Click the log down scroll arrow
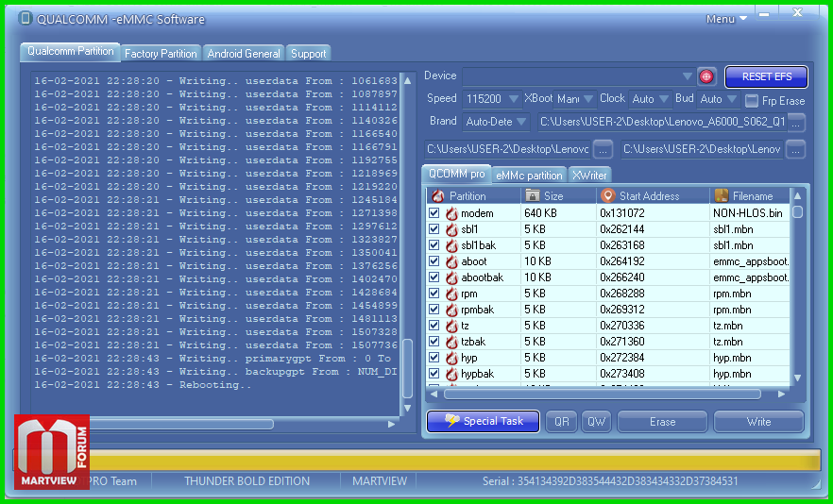Image resolution: width=833 pixels, height=504 pixels. 407,408
